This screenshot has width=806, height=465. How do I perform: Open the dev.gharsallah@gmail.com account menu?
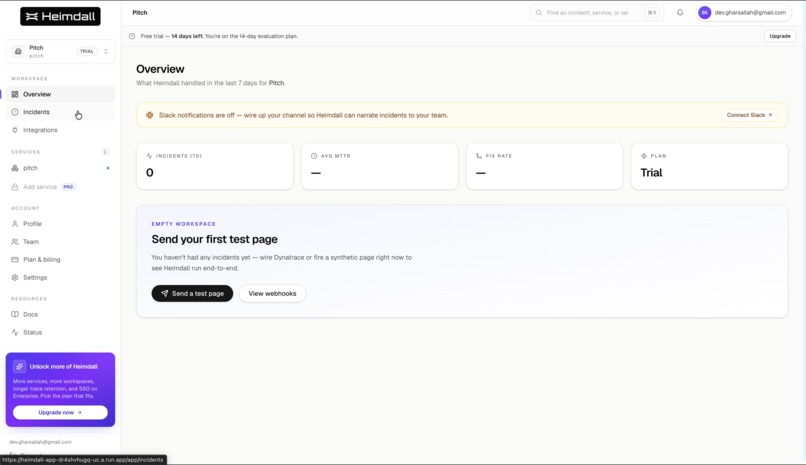744,12
